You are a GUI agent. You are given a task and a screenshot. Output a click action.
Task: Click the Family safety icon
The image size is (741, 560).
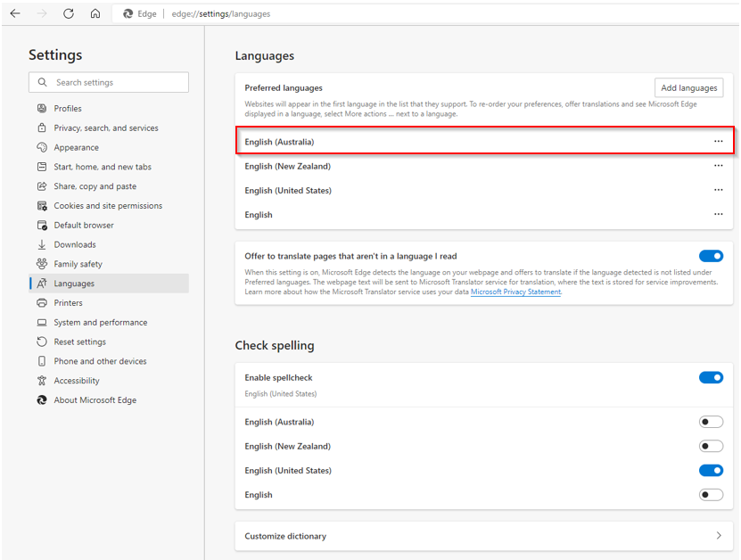[42, 264]
